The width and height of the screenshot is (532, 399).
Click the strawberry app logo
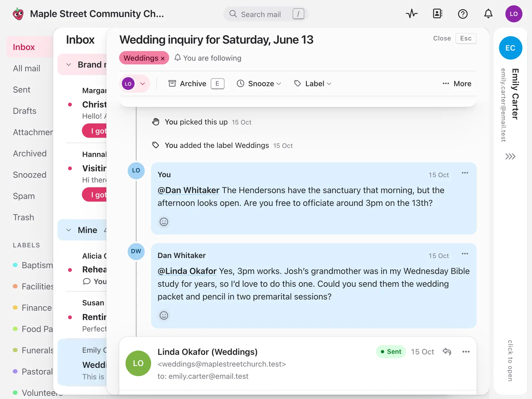pos(18,14)
